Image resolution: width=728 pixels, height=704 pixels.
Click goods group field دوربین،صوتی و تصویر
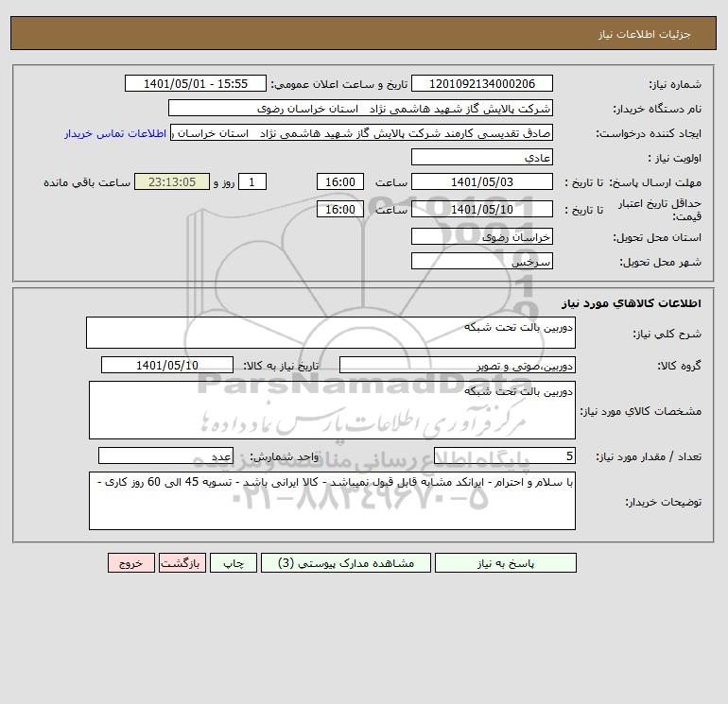tap(458, 365)
